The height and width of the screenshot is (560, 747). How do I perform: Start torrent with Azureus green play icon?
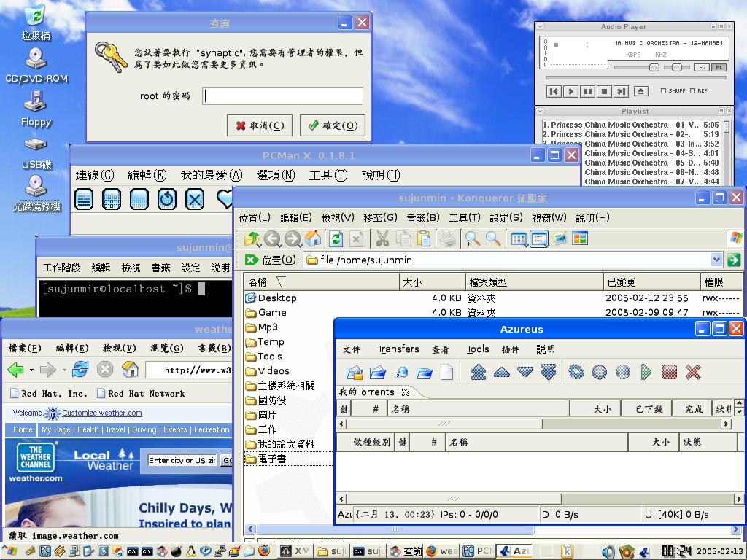click(646, 372)
